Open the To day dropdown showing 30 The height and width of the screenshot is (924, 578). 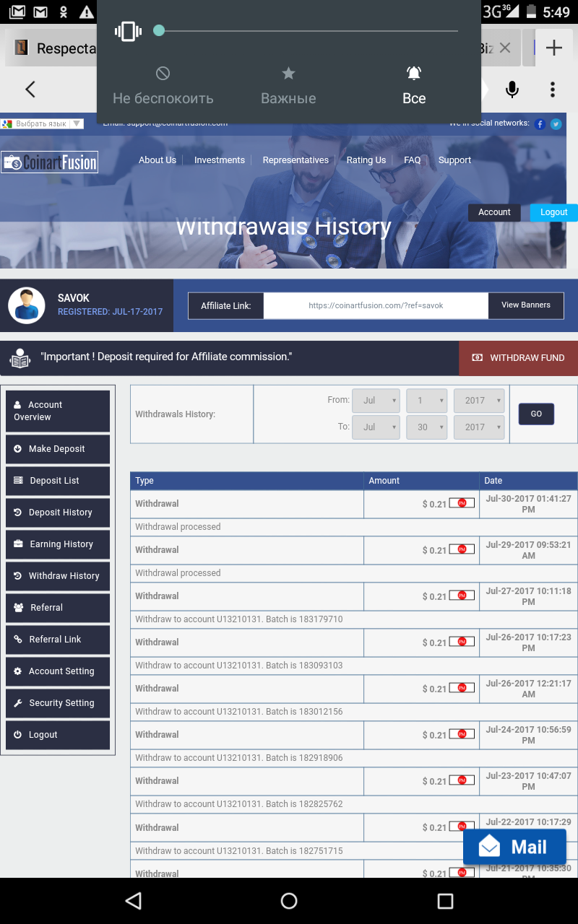[426, 427]
